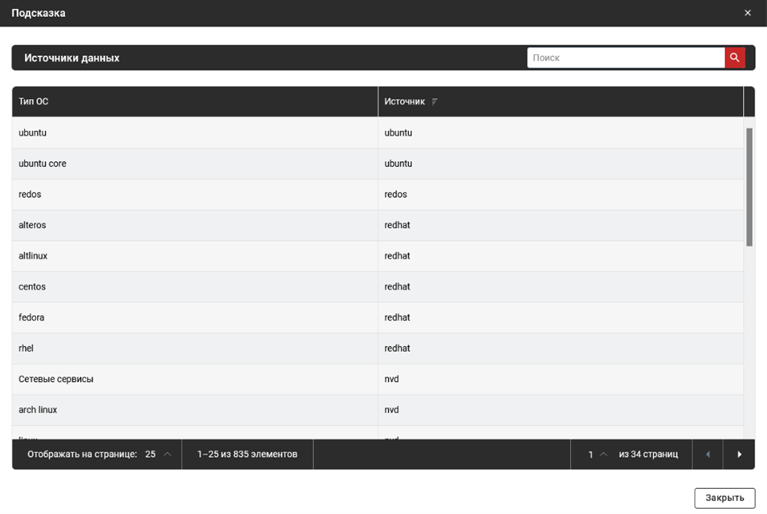The width and height of the screenshot is (767, 514).
Task: Sort by the Источник column header
Action: click(x=561, y=102)
